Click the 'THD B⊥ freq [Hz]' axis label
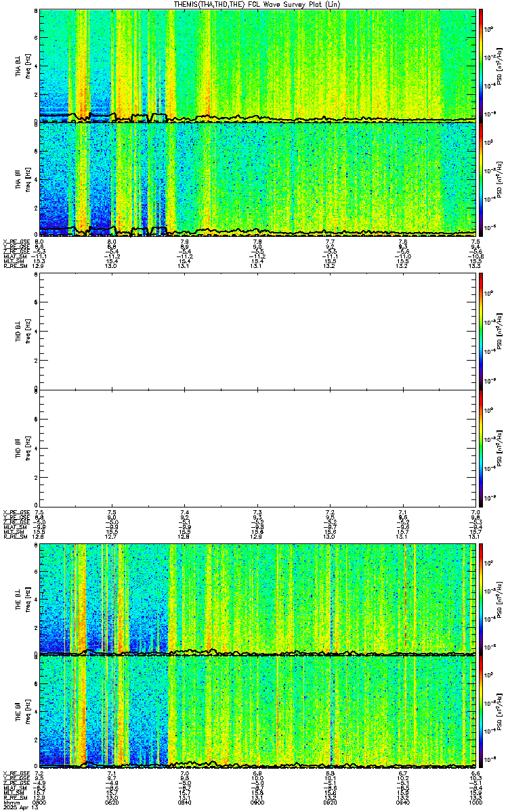The image size is (508, 812). (23, 331)
